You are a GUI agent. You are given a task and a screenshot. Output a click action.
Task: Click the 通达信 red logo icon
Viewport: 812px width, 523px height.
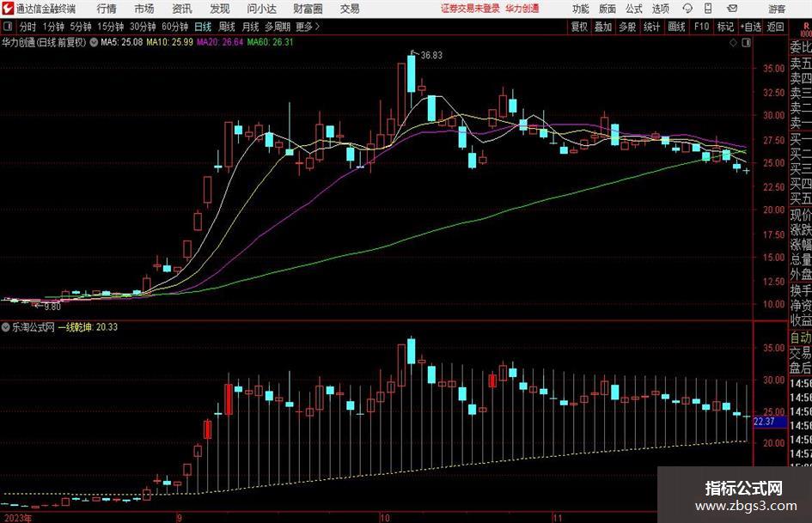click(8, 9)
